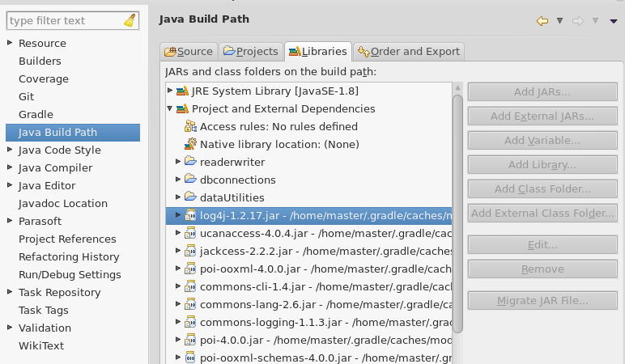Click the Add External Class Folder button
Image resolution: width=625 pixels, height=364 pixels.
click(x=542, y=214)
